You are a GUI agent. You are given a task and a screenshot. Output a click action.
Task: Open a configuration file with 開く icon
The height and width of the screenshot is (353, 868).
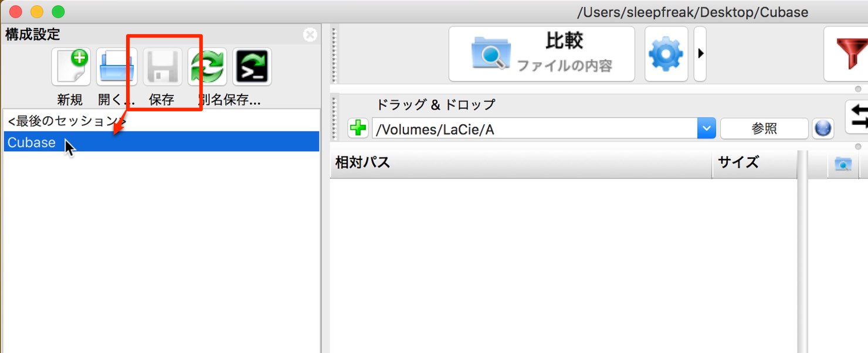[116, 67]
